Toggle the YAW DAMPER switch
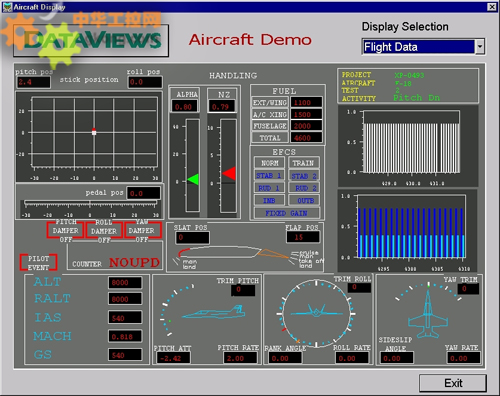The image size is (500, 396). click(142, 230)
